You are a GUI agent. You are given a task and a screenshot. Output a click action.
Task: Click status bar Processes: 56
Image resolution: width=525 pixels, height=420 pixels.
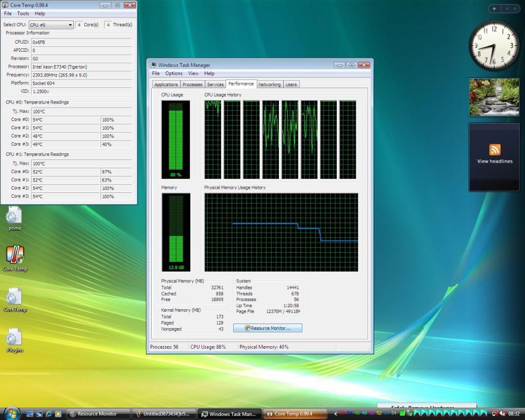tap(164, 347)
